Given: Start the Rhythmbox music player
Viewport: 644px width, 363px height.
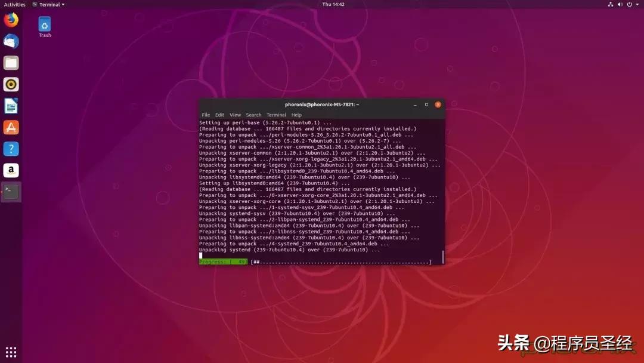Looking at the screenshot, I should (x=11, y=84).
